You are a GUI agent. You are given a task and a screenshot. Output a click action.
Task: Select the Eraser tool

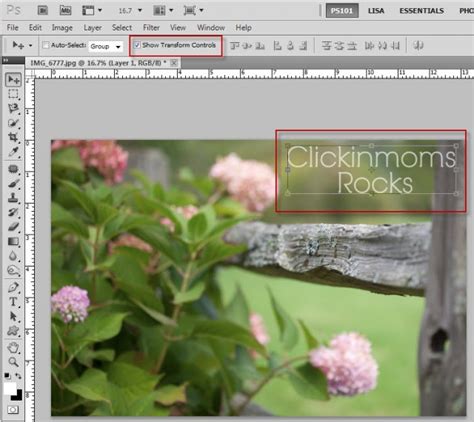pyautogui.click(x=13, y=227)
